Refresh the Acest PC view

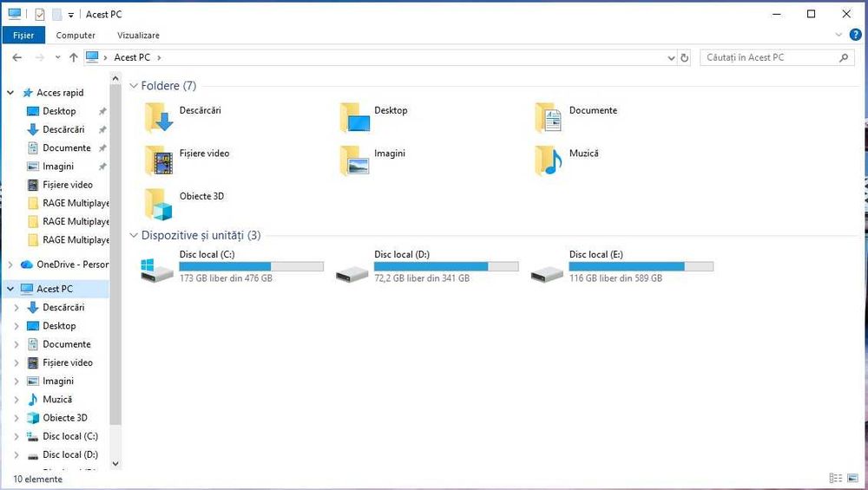(x=685, y=57)
